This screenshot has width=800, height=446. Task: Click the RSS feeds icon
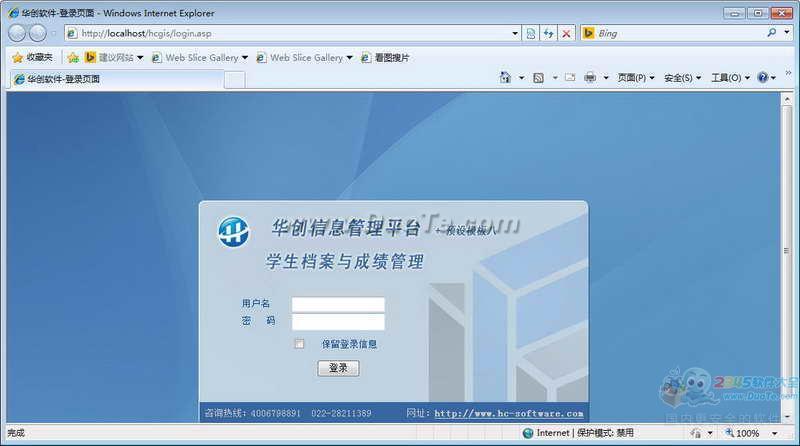point(538,78)
